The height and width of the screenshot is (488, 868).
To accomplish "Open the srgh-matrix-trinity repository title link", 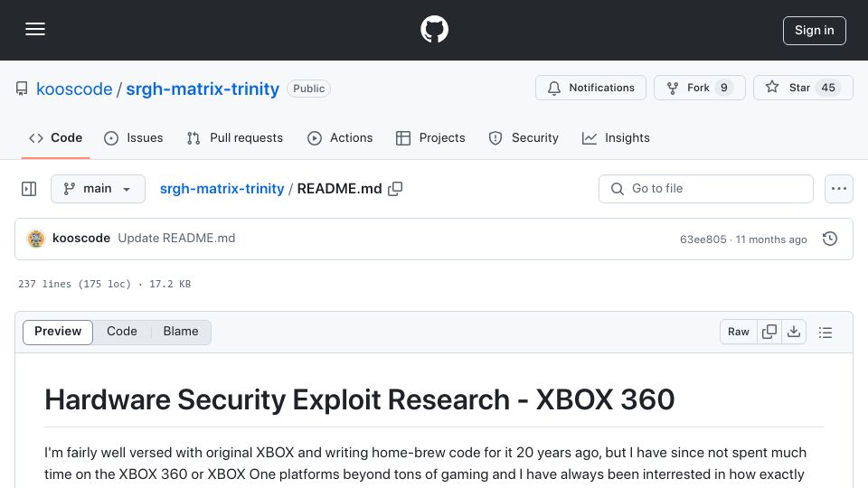I will pos(203,89).
